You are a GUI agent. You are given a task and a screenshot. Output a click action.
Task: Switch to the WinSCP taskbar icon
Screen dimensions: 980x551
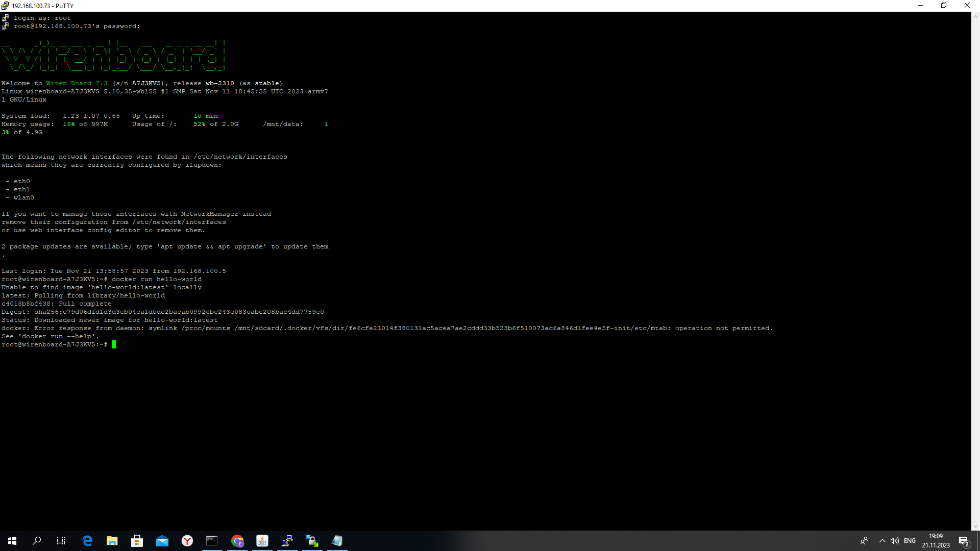312,541
